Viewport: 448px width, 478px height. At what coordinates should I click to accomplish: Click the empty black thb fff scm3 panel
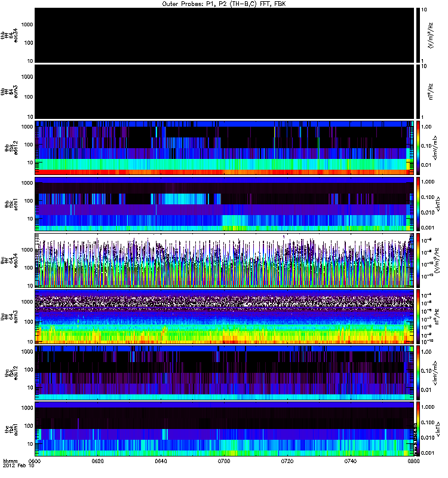[x=224, y=91]
